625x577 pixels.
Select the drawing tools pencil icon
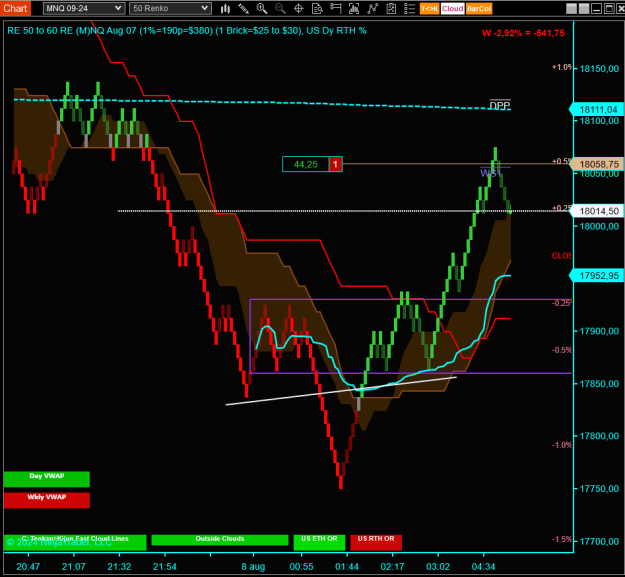pyautogui.click(x=244, y=8)
